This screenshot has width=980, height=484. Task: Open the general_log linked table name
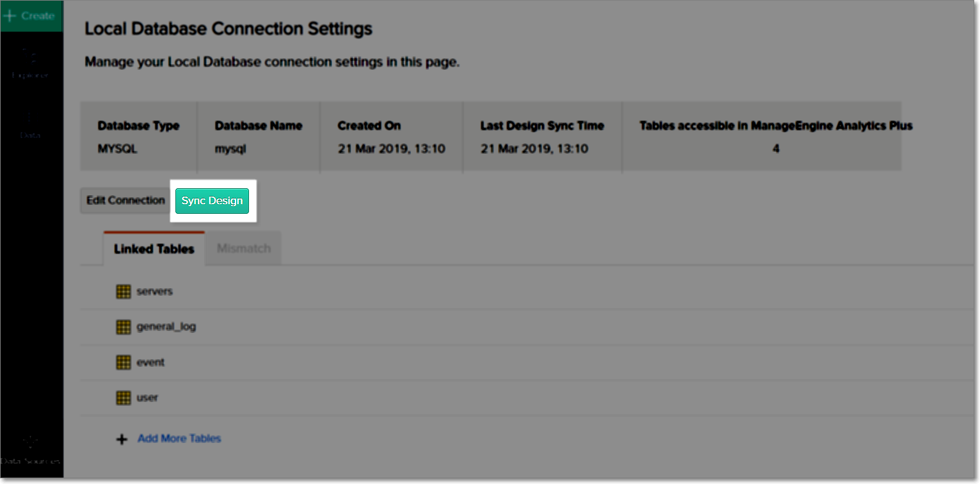coord(166,327)
